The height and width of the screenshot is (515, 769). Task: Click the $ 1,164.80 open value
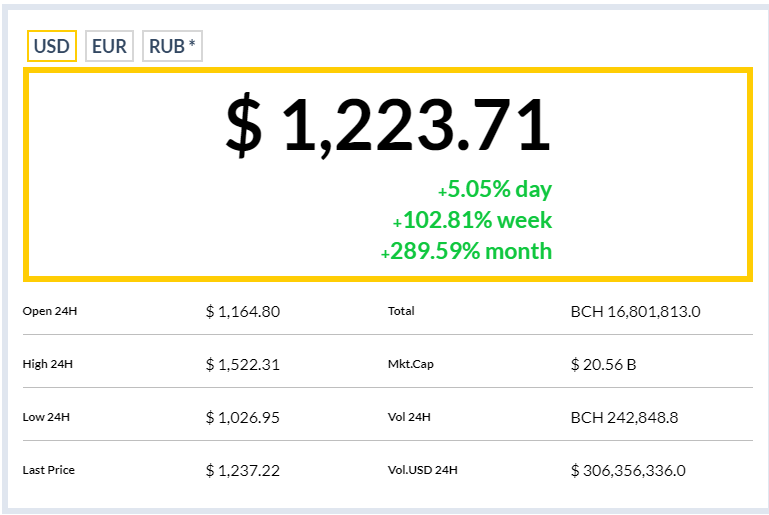pyautogui.click(x=243, y=311)
